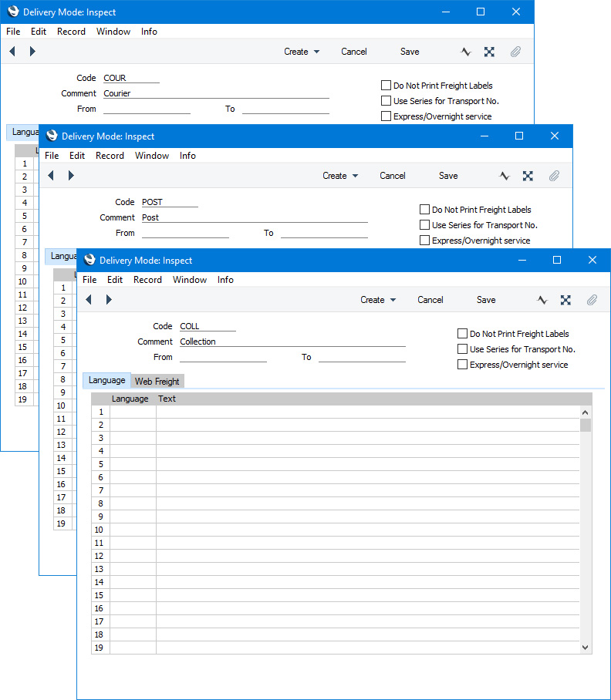The height and width of the screenshot is (700, 611).
Task: Click app logo in POST window title bar
Action: (52, 136)
